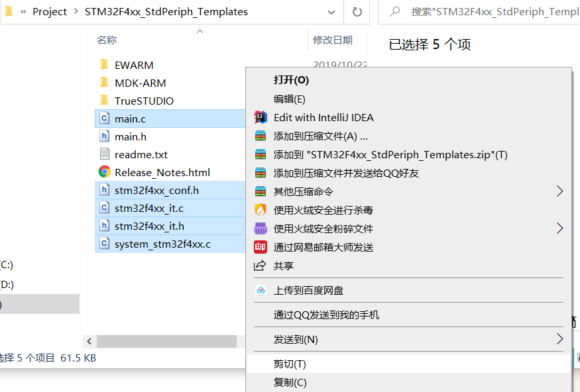Viewport: 580px width, 392px height.
Task: Select Edit with IntelliJ IDEA
Action: pyautogui.click(x=409, y=117)
